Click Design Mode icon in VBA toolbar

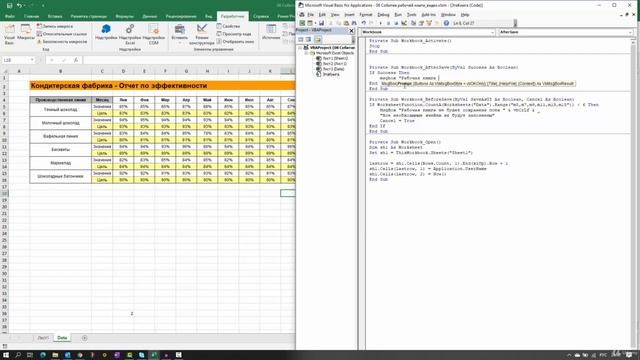pos(404,23)
